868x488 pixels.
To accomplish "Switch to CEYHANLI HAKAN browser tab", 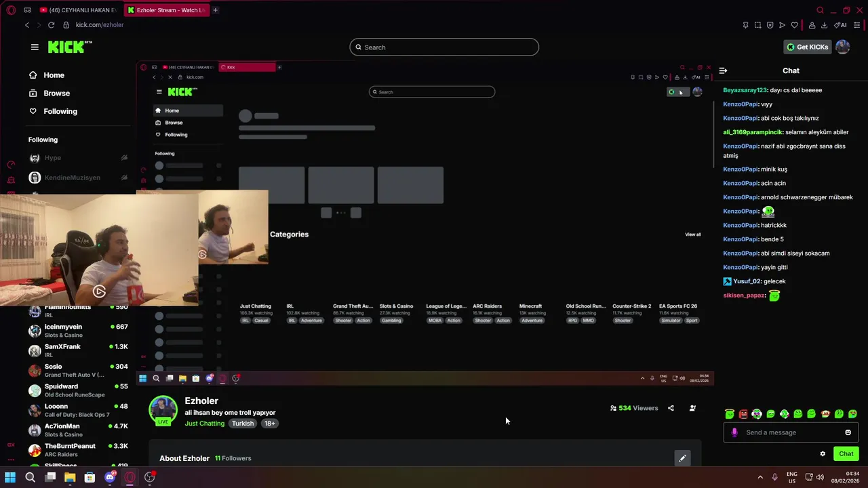I will point(78,10).
